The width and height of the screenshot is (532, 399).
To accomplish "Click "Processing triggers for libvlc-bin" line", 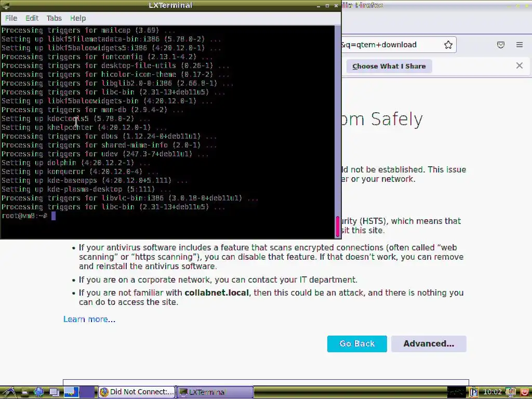I will [129, 198].
